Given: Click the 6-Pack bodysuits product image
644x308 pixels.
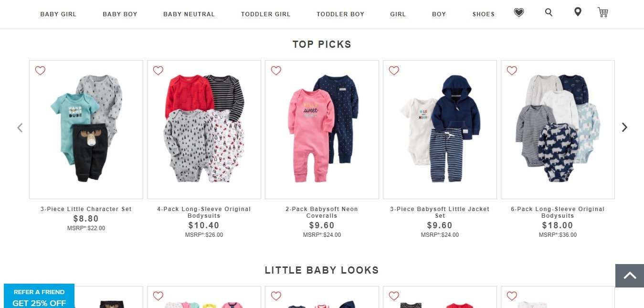Looking at the screenshot, I should 558,129.
